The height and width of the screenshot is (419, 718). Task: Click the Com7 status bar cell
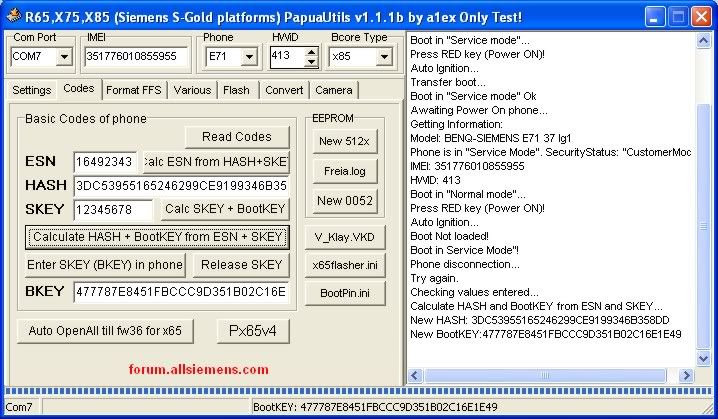pyautogui.click(x=22, y=407)
